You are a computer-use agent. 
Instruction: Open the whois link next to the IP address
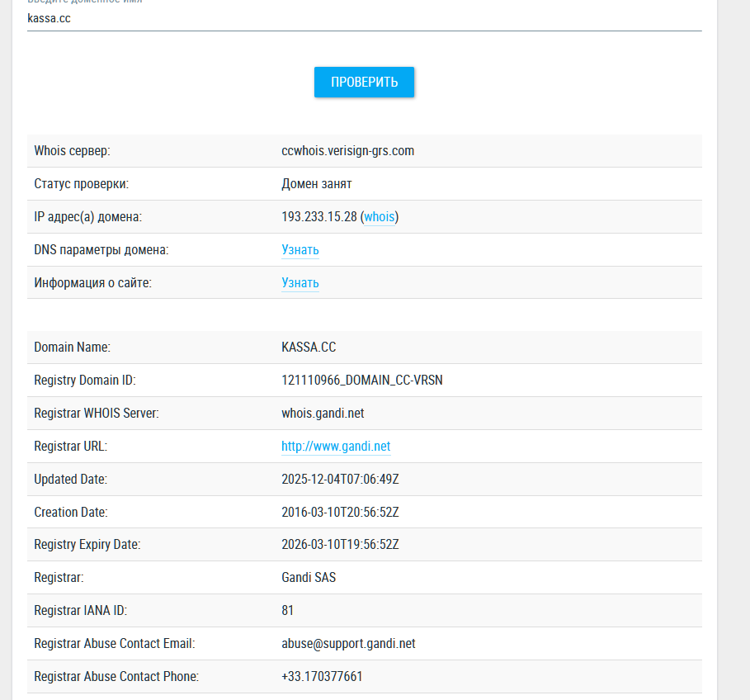[380, 217]
